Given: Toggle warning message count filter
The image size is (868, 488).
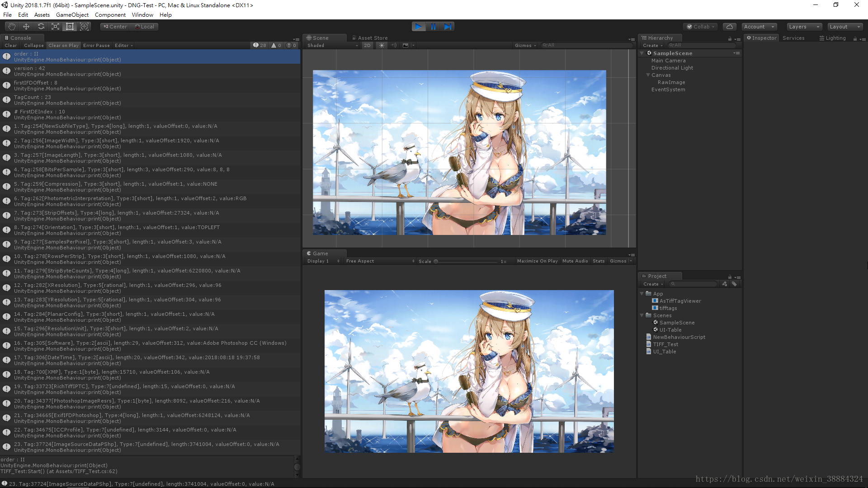Looking at the screenshot, I should 276,46.
